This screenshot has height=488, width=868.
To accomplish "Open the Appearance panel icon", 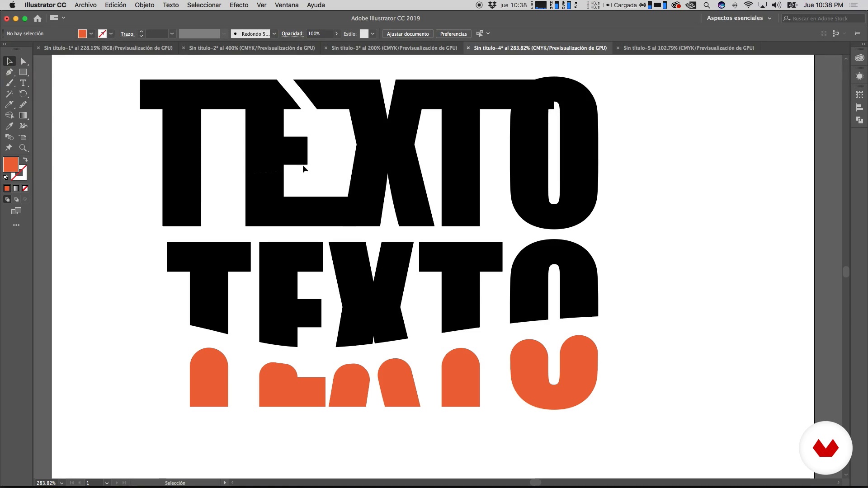I will 859,76.
